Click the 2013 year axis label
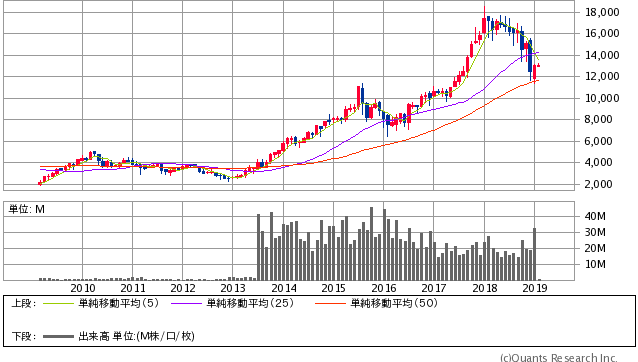 click(233, 288)
